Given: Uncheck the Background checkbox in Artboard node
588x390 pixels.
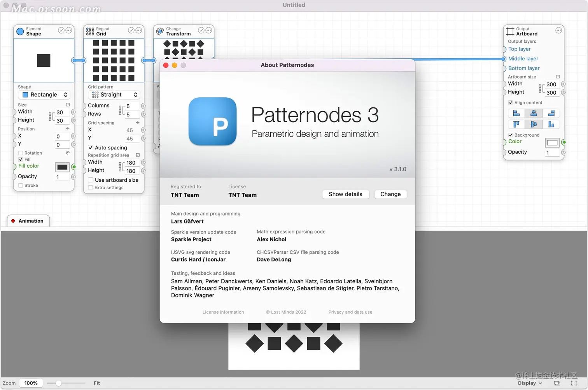Looking at the screenshot, I should point(511,135).
